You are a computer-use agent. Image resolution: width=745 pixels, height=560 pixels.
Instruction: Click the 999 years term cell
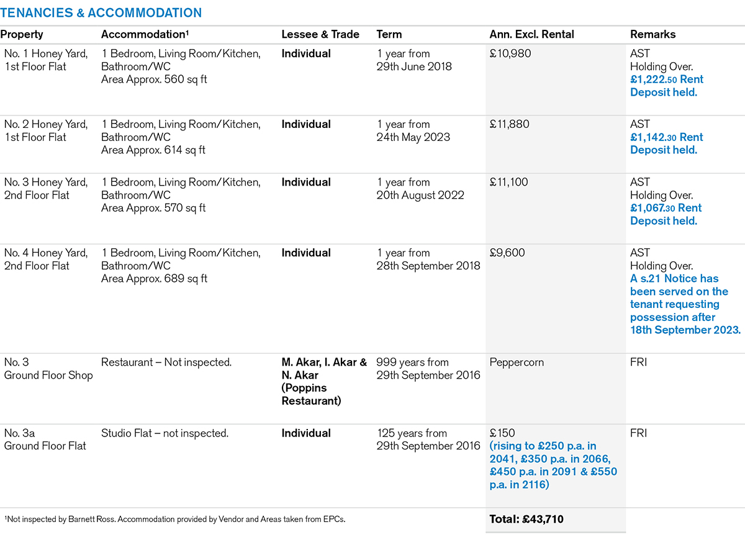pyautogui.click(x=428, y=369)
